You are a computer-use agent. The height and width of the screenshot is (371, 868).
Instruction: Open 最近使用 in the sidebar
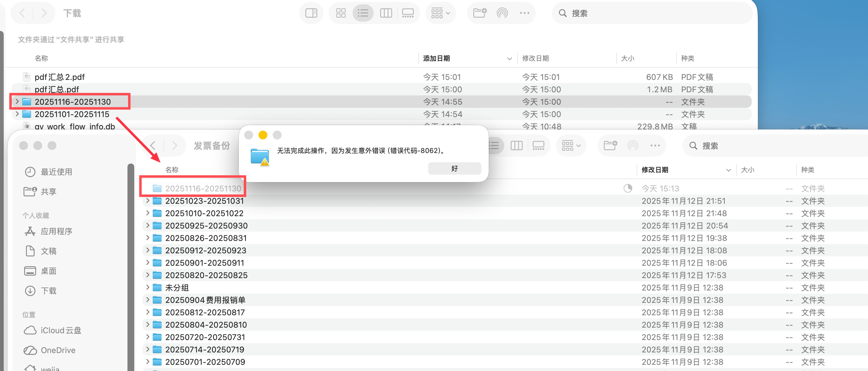coord(56,172)
